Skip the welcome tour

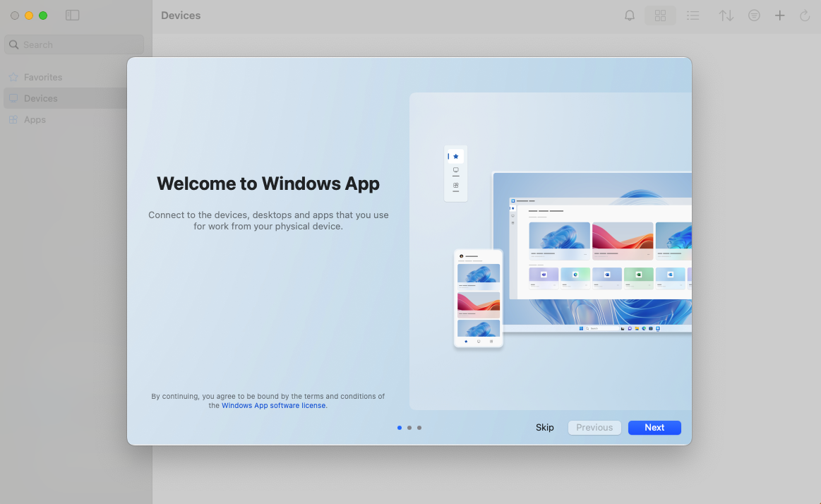544,428
